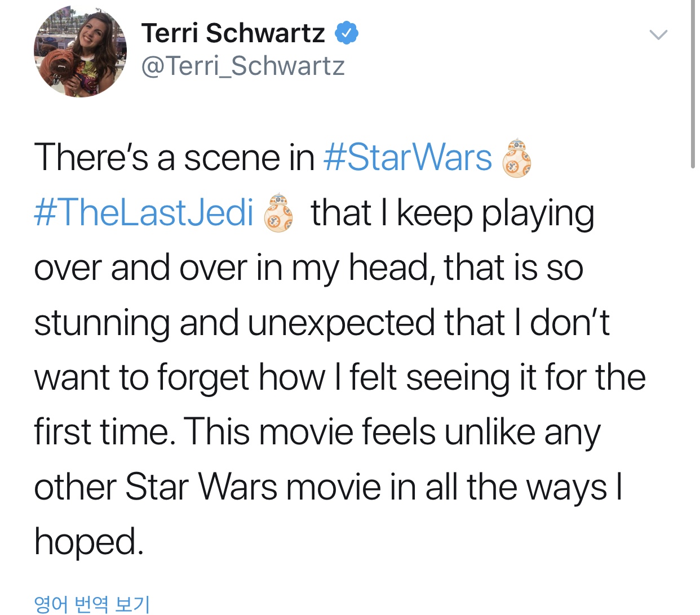Click the blue verified badge

[346, 33]
